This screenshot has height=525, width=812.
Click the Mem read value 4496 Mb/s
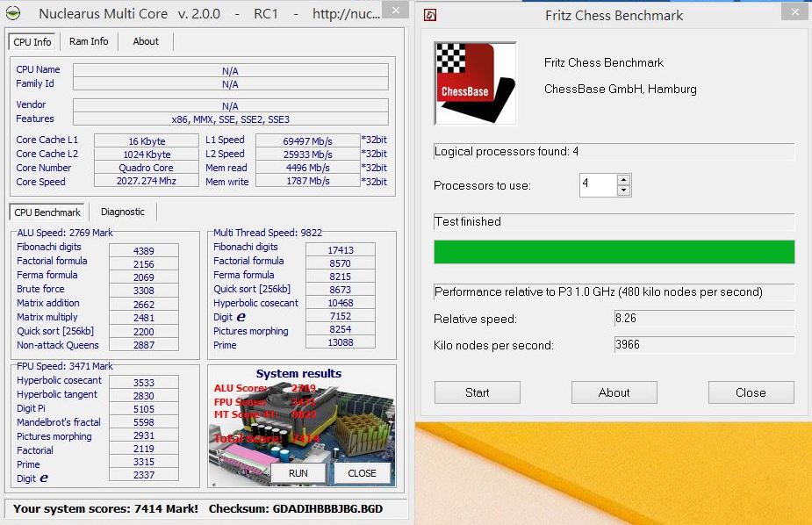pos(307,167)
